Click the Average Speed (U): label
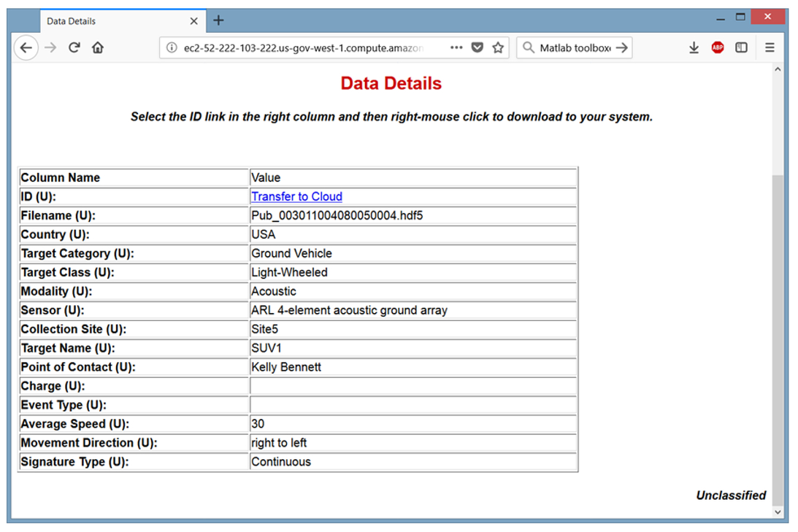Screen dimensions: 798x532 click(x=74, y=424)
